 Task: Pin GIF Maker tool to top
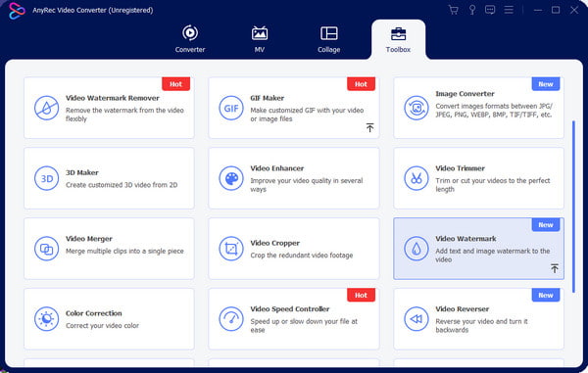click(369, 127)
